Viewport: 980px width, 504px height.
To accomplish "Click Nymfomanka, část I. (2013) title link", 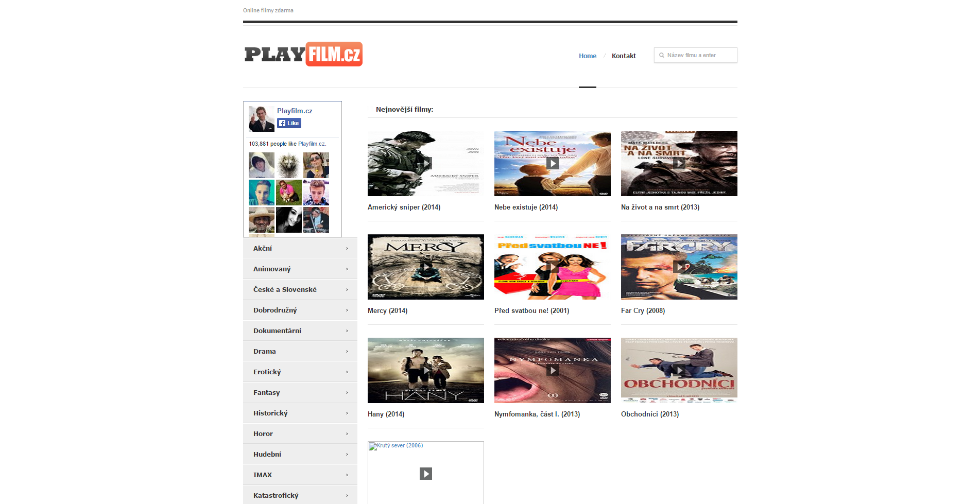I will coord(537,414).
